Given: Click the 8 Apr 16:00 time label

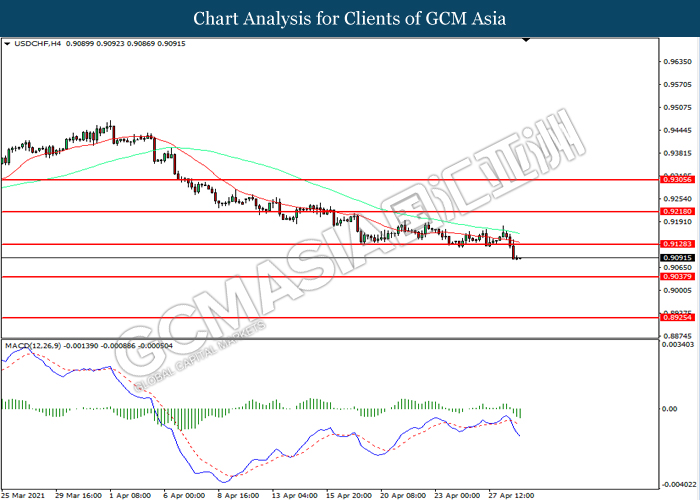Looking at the screenshot, I should coord(238,495).
